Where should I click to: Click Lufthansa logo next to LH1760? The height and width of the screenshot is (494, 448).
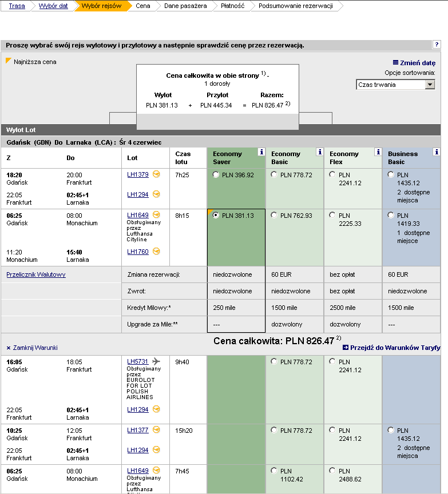click(156, 251)
